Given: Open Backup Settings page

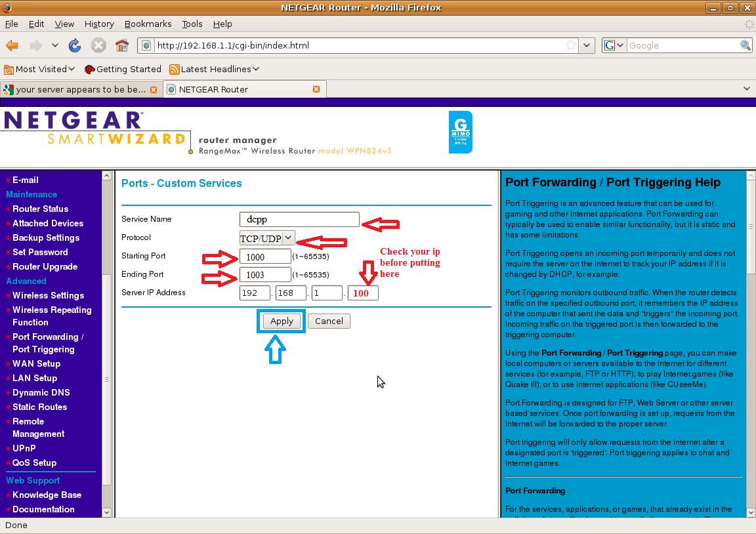Looking at the screenshot, I should [x=46, y=237].
